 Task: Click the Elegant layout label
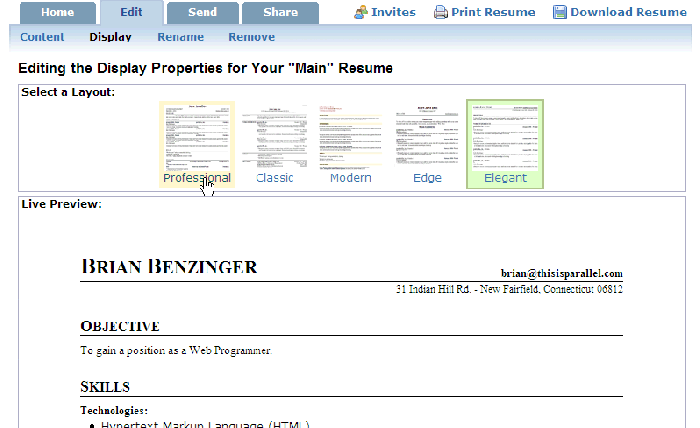505,178
